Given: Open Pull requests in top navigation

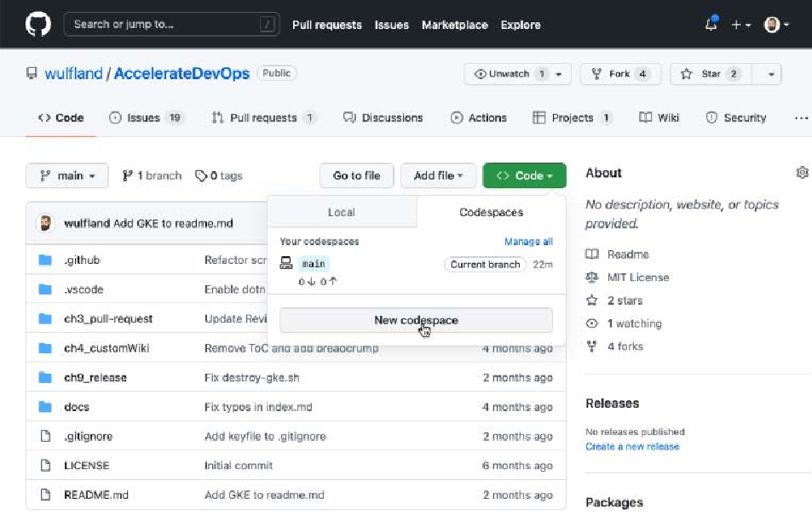Looking at the screenshot, I should (327, 25).
